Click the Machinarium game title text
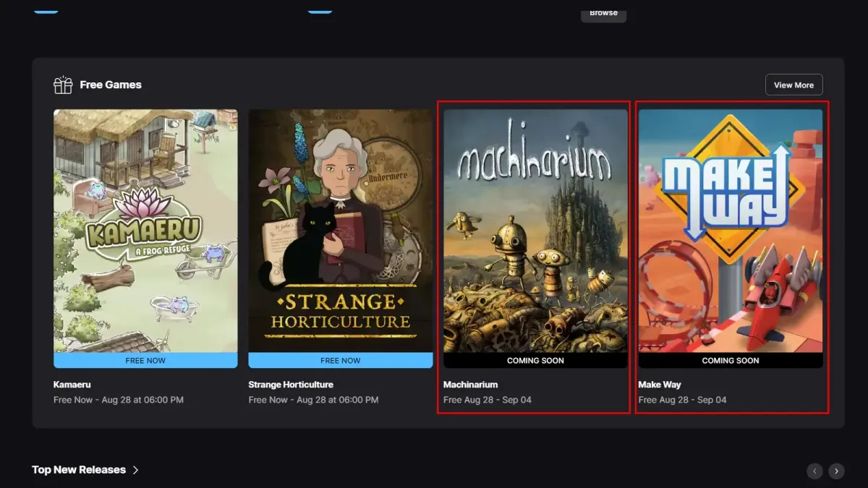The image size is (868, 488). (471, 385)
